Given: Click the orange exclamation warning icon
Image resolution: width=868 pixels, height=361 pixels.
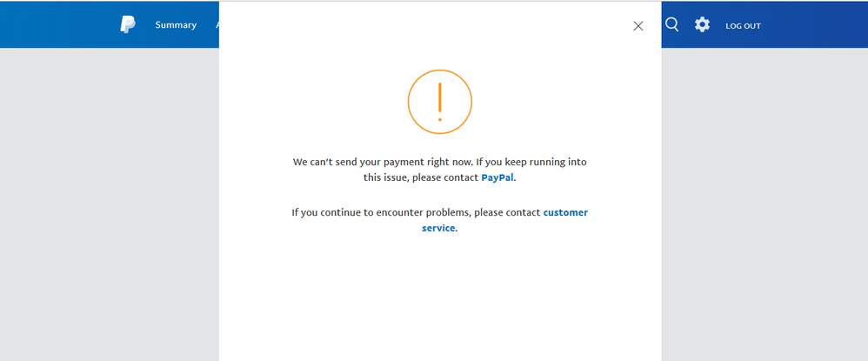Looking at the screenshot, I should pyautogui.click(x=439, y=102).
